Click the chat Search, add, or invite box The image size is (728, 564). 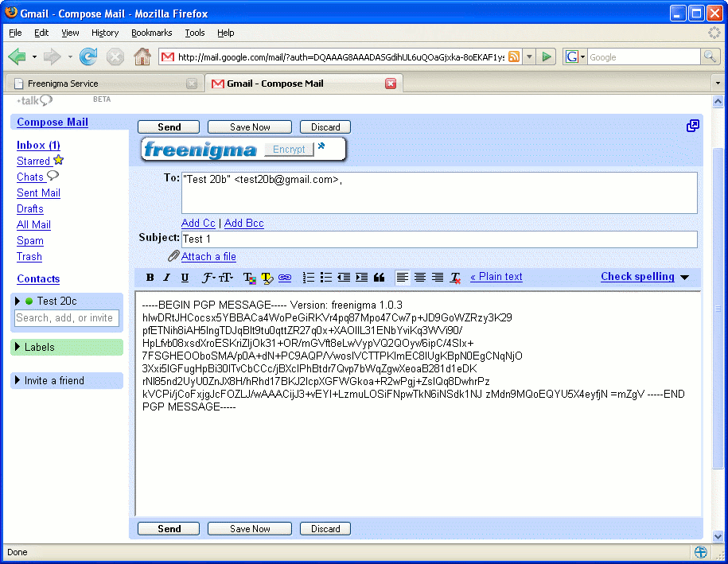point(66,318)
